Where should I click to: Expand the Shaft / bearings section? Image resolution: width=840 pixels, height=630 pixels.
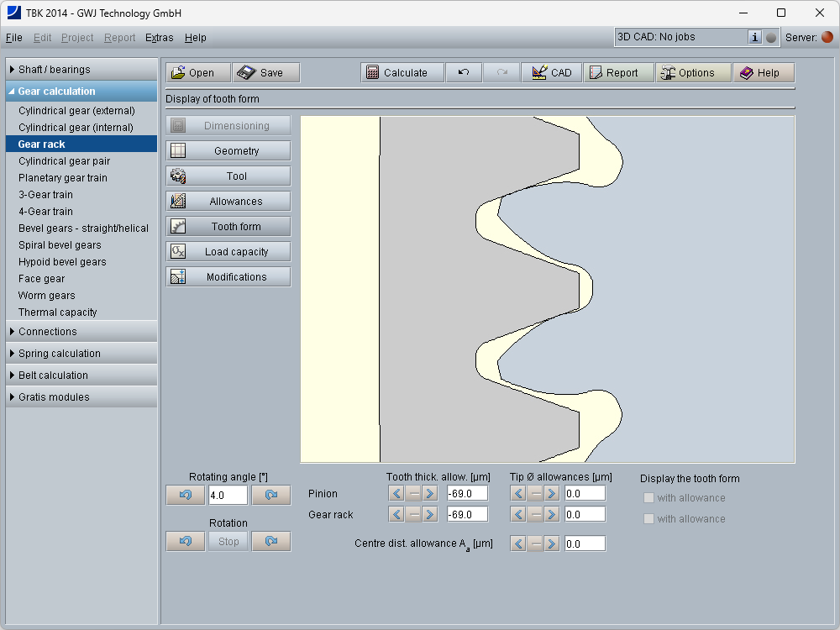[x=81, y=70]
